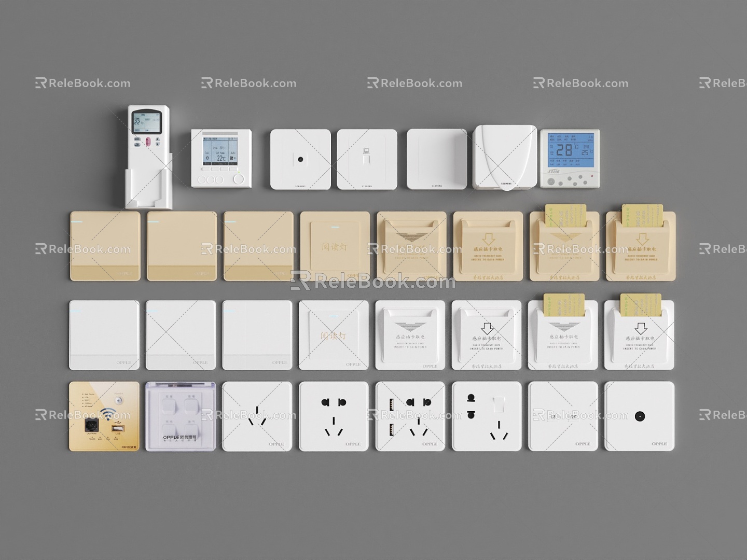
Task: Select the white 阅读灯 reading lamp switch
Action: click(x=334, y=335)
